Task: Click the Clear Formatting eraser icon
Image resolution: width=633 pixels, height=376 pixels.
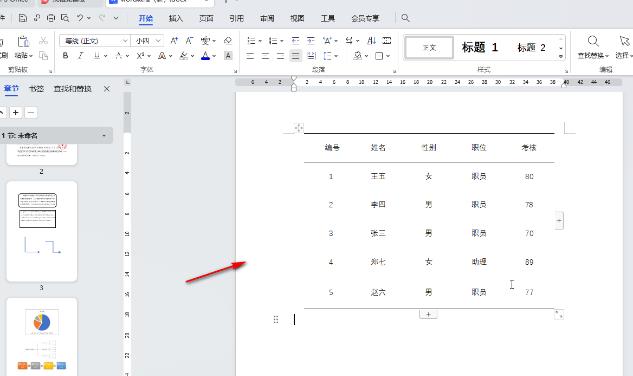Action: pyautogui.click(x=228, y=40)
